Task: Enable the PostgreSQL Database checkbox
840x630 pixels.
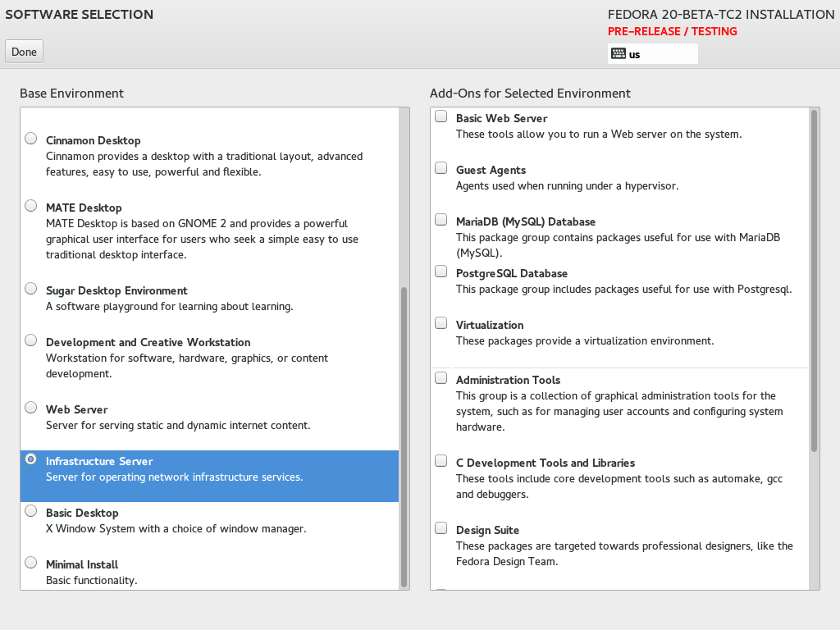Action: point(441,272)
